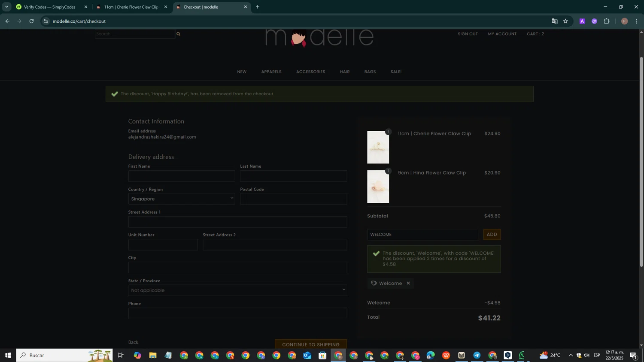
Task: Open the Chrome profile avatar
Action: (x=624, y=21)
